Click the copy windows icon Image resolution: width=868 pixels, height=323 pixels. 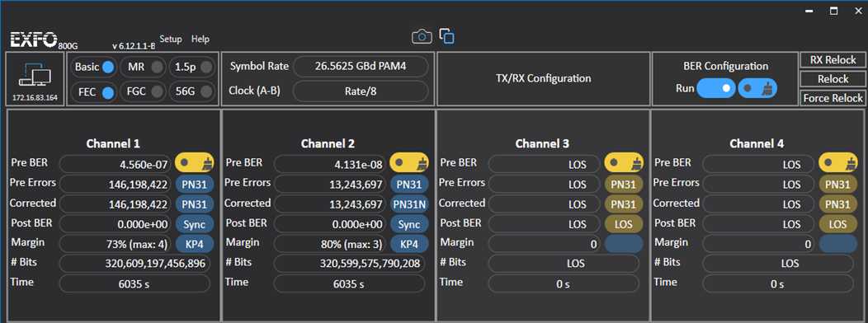tap(446, 36)
